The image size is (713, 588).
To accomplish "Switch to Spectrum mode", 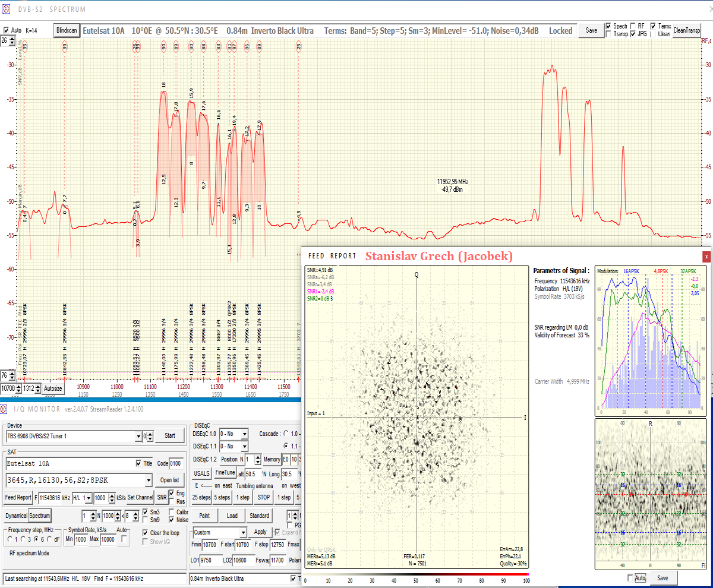I will [40, 516].
